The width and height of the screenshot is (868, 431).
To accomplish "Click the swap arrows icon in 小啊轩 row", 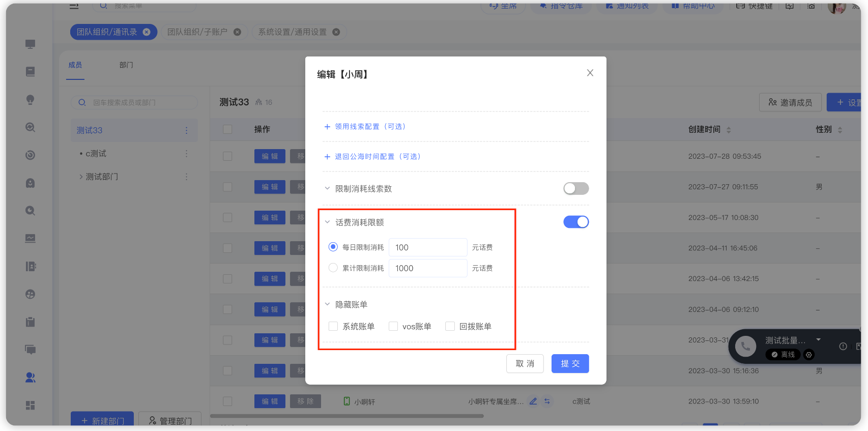I will point(547,401).
